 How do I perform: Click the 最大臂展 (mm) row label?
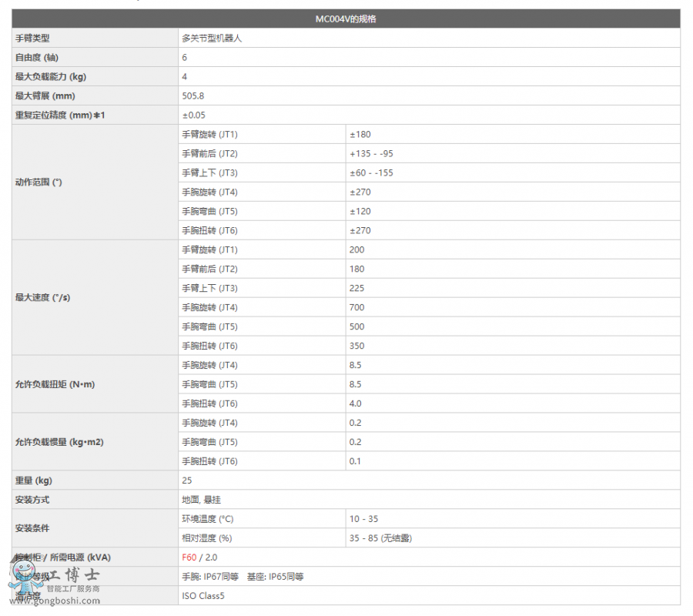pyautogui.click(x=45, y=95)
